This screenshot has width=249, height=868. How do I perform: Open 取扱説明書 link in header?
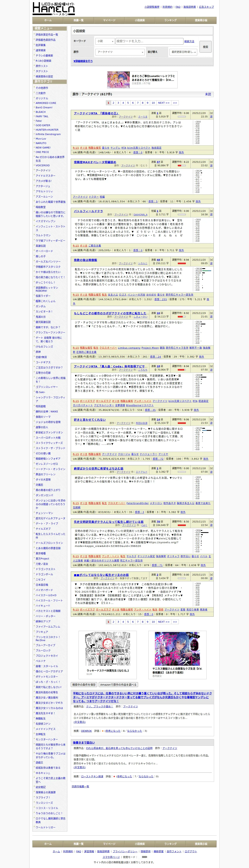click(190, 7)
